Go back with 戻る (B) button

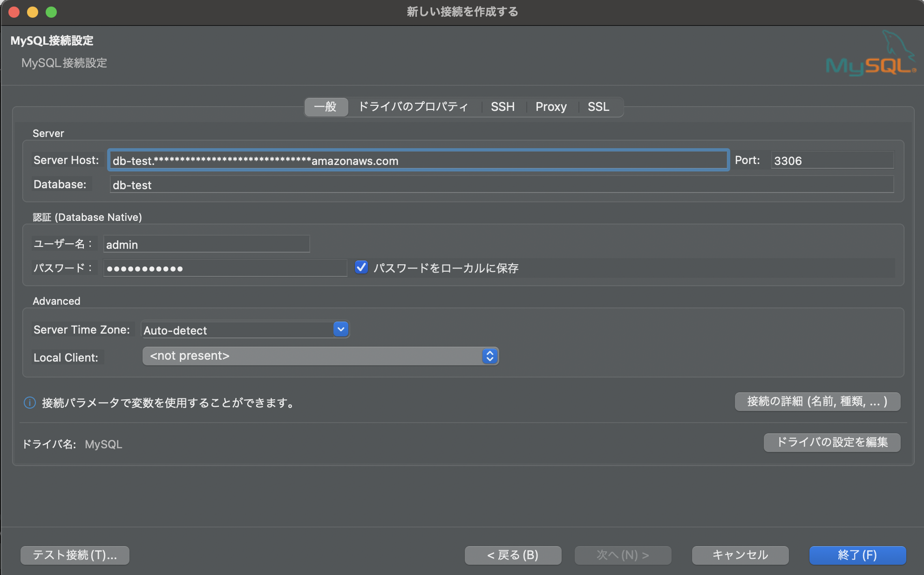click(x=513, y=555)
